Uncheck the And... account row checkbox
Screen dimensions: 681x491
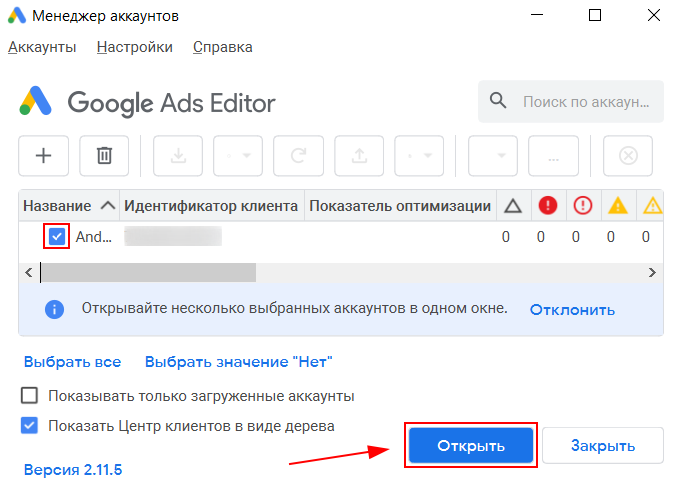pyautogui.click(x=57, y=237)
